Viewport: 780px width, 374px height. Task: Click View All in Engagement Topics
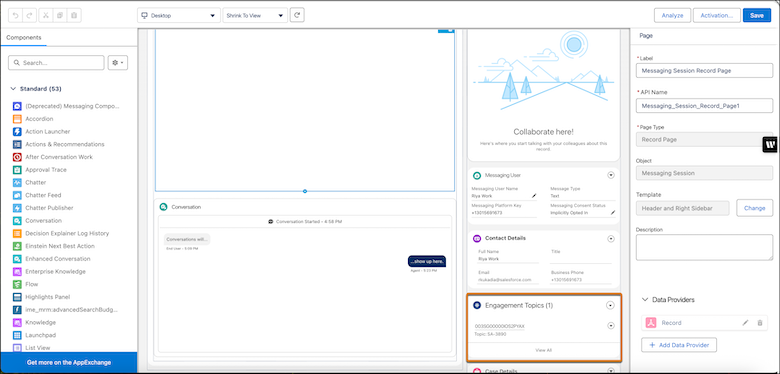[543, 350]
